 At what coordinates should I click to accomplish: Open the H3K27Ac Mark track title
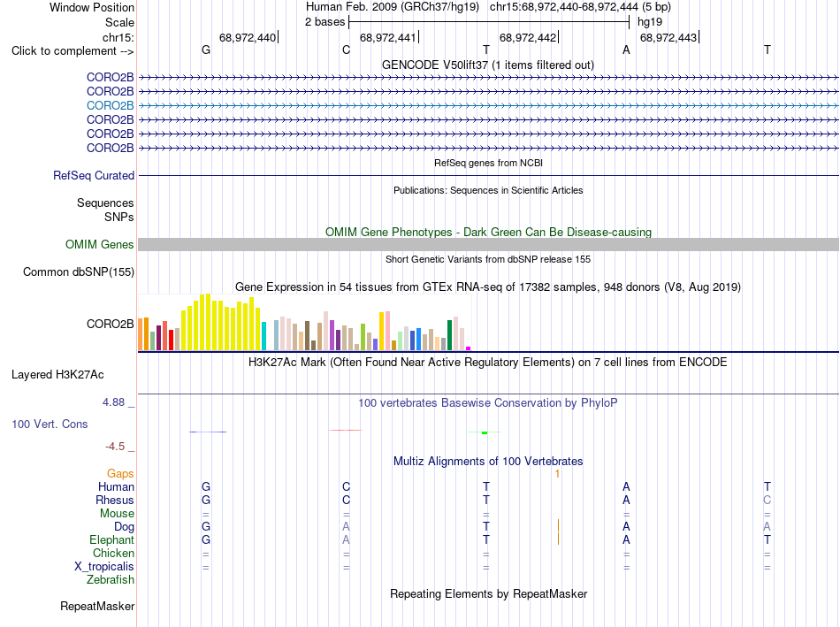[x=487, y=363]
